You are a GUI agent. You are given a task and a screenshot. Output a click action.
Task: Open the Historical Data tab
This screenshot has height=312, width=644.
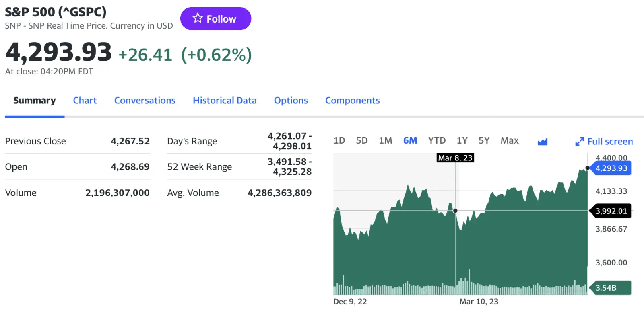pyautogui.click(x=225, y=101)
